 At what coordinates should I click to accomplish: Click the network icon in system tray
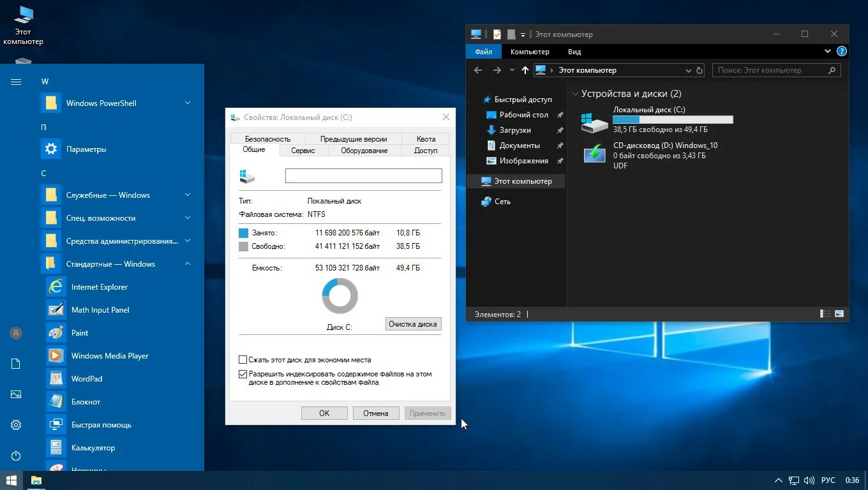(x=794, y=480)
